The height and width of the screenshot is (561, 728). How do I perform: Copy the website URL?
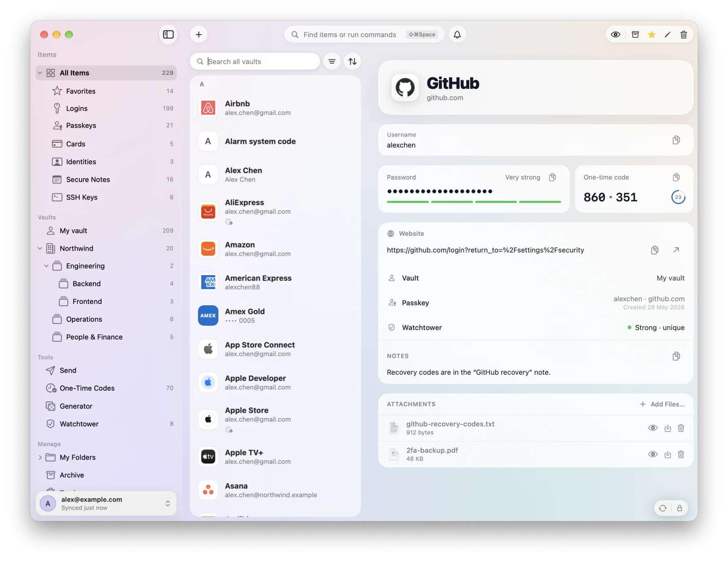(x=655, y=250)
